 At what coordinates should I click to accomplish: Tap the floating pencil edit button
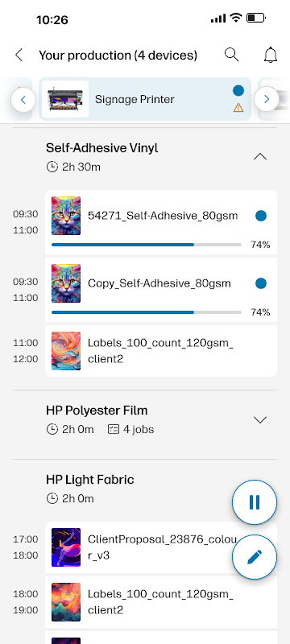pos(255,557)
